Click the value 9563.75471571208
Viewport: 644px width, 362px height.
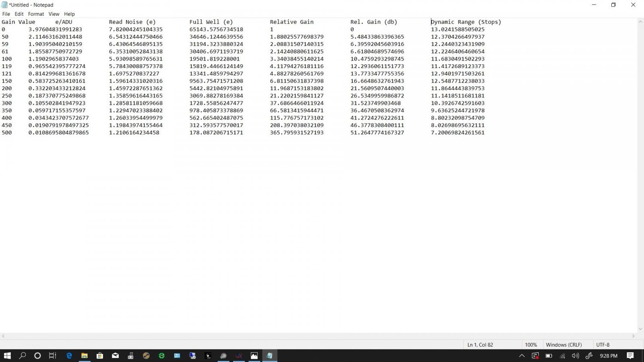pyautogui.click(x=216, y=81)
